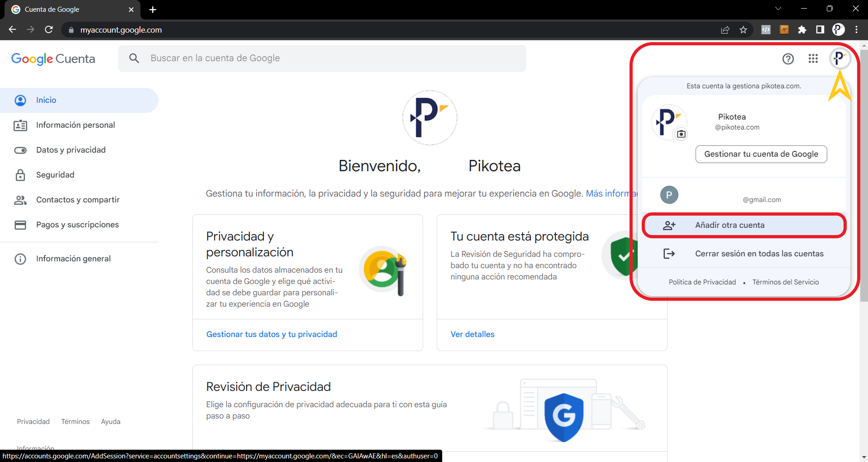Select the Cuenta de Google browser tab
The image size is (868, 462).
click(x=72, y=10)
